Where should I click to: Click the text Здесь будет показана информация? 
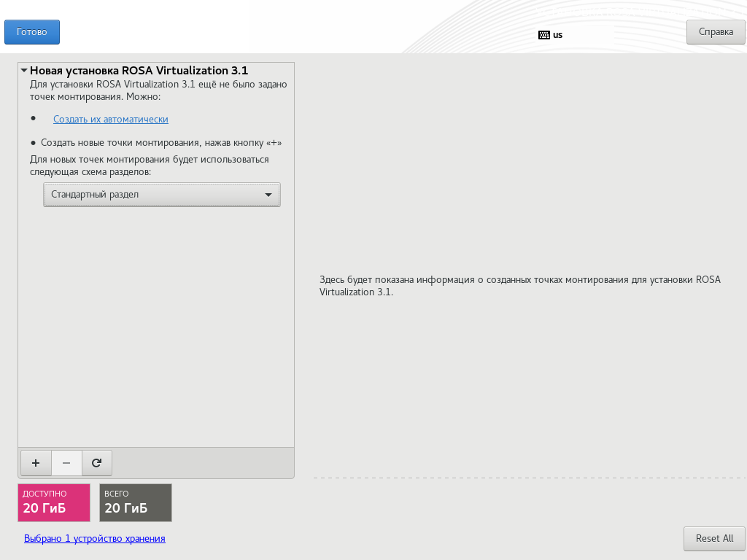(397, 279)
